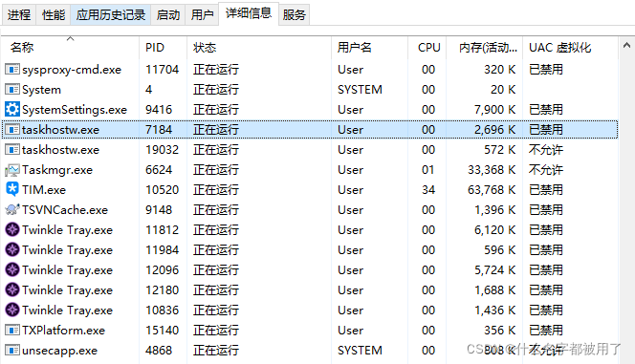Open the 服务 tab
The image size is (635, 364).
pos(294,15)
